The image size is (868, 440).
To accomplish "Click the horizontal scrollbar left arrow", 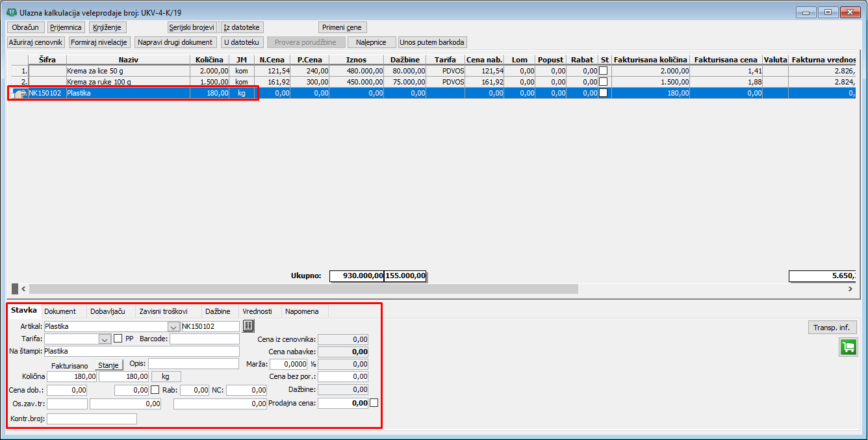I will (x=24, y=289).
